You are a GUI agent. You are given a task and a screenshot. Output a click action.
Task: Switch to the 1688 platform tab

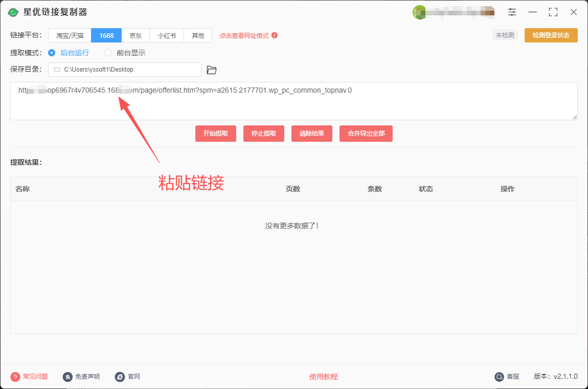pos(106,36)
